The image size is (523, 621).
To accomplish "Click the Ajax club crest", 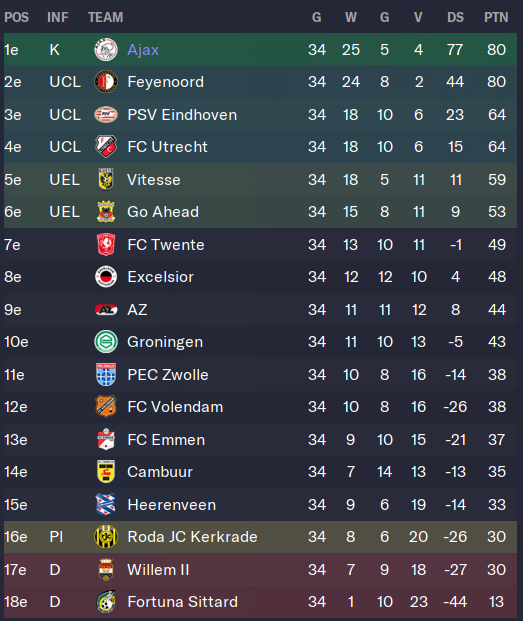I will (x=106, y=50).
